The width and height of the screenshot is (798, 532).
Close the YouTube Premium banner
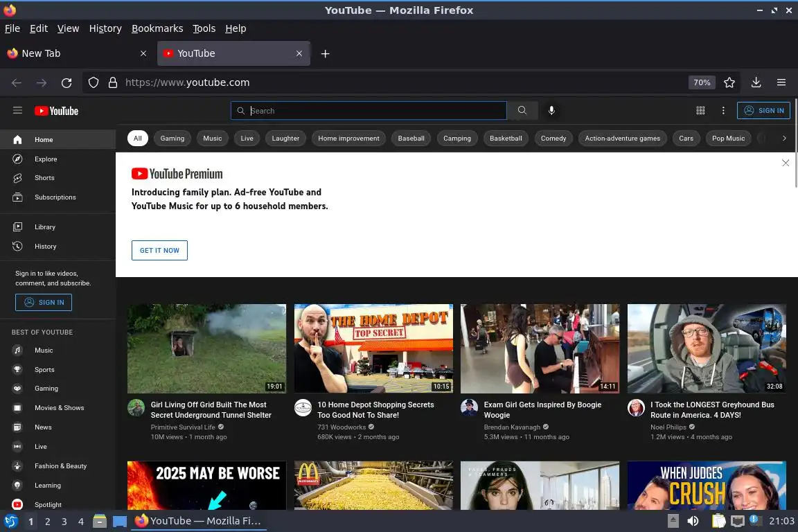click(786, 163)
